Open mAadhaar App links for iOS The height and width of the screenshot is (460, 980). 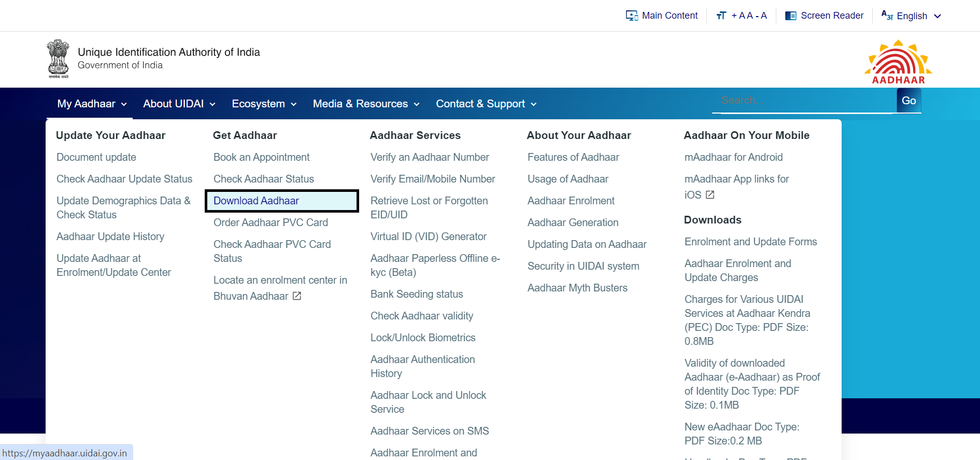tap(736, 187)
